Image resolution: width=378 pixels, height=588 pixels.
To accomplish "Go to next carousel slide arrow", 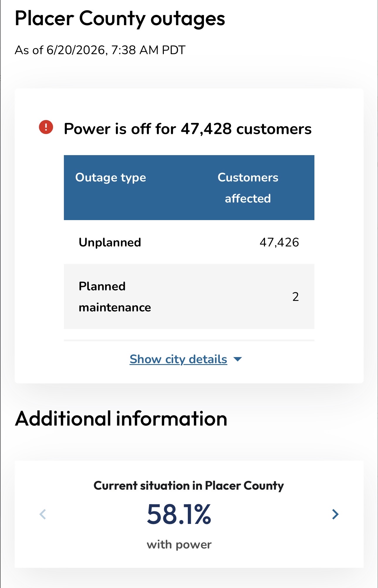I will pyautogui.click(x=335, y=514).
